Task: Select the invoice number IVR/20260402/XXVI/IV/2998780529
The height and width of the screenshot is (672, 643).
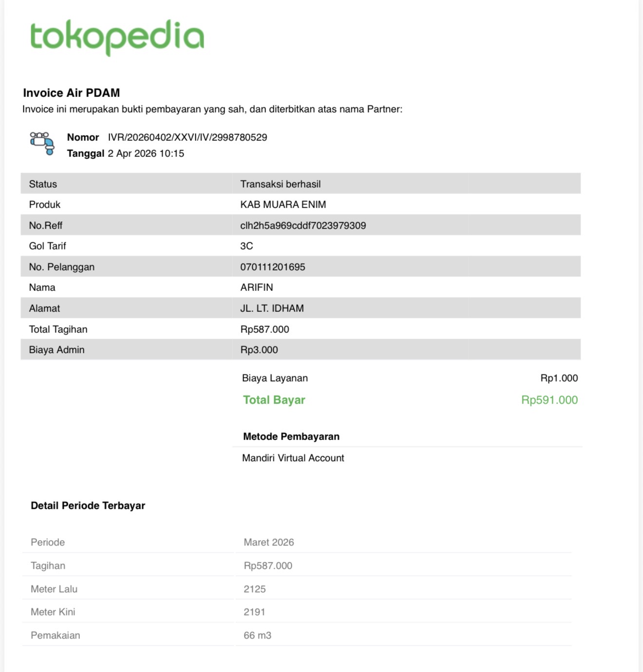Action: point(188,137)
